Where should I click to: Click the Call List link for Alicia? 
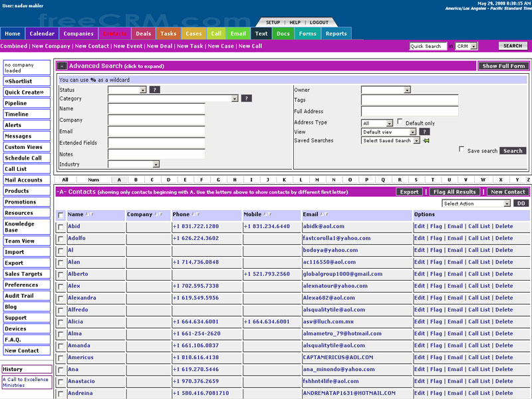[x=479, y=322]
